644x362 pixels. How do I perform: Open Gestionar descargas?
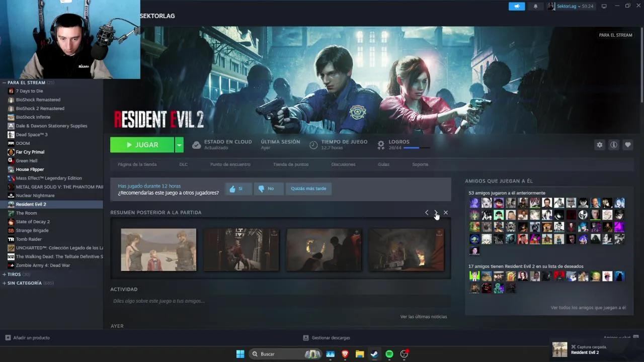pyautogui.click(x=327, y=338)
